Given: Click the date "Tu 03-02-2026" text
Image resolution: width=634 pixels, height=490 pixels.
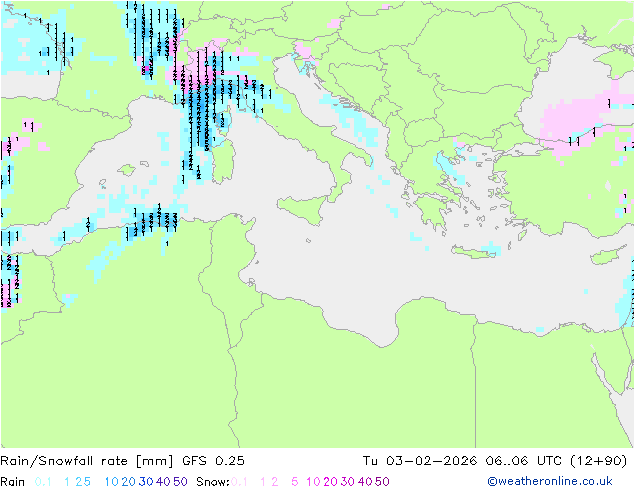Looking at the screenshot, I should click(x=420, y=461).
